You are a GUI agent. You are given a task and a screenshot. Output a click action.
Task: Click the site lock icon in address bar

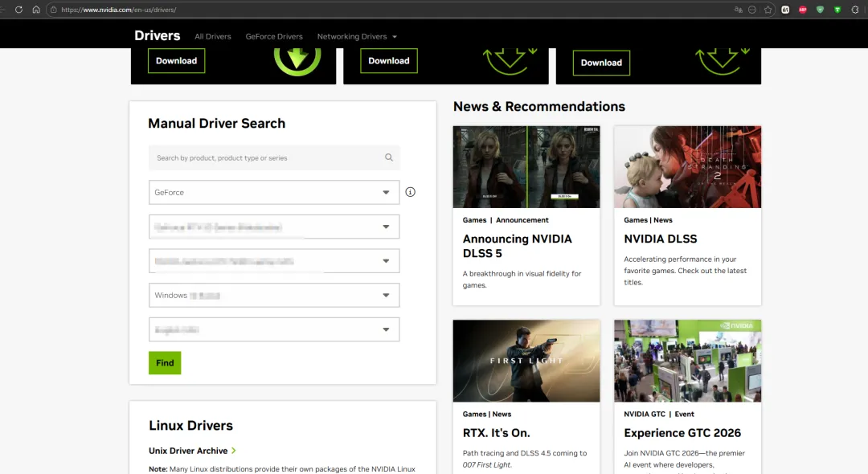(54, 10)
